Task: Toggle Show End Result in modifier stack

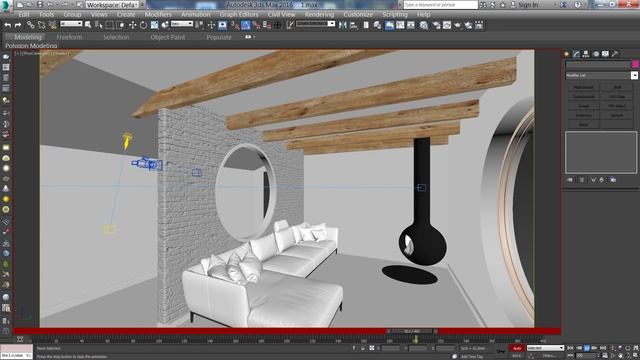Action: coord(582,180)
